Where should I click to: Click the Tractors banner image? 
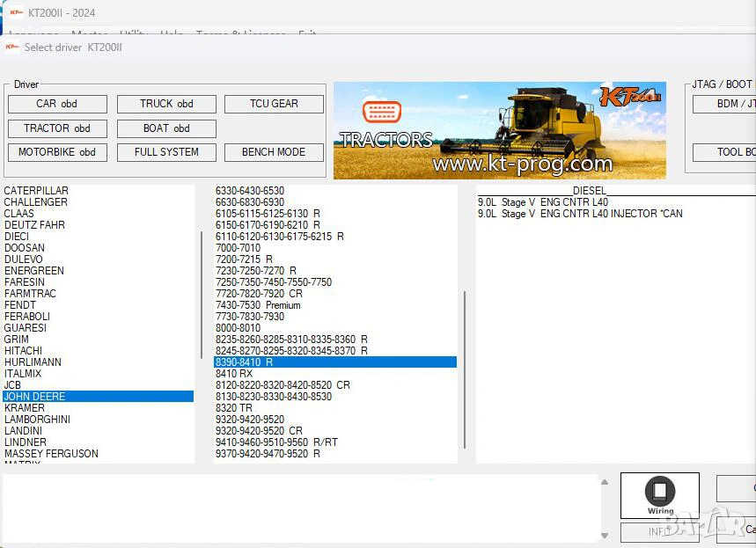(499, 130)
